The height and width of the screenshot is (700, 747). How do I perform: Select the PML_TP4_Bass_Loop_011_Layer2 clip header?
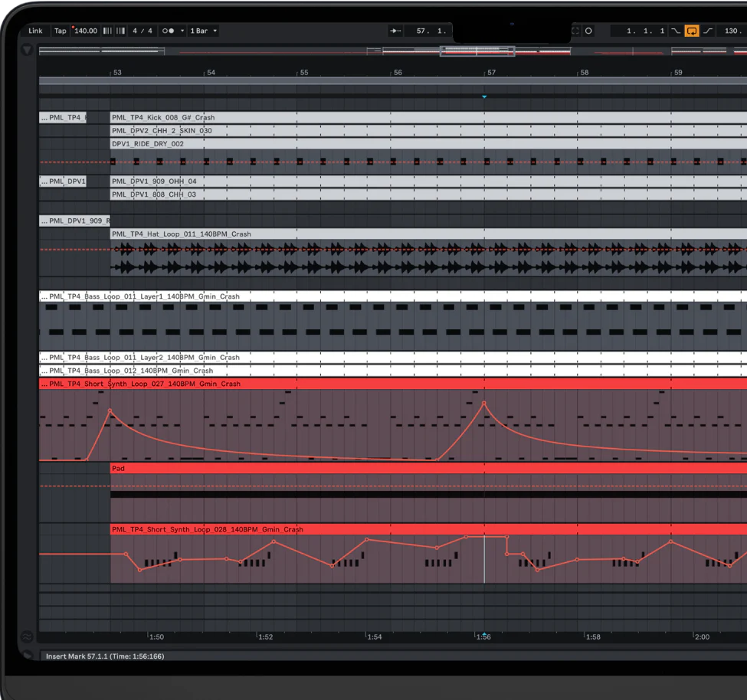393,357
